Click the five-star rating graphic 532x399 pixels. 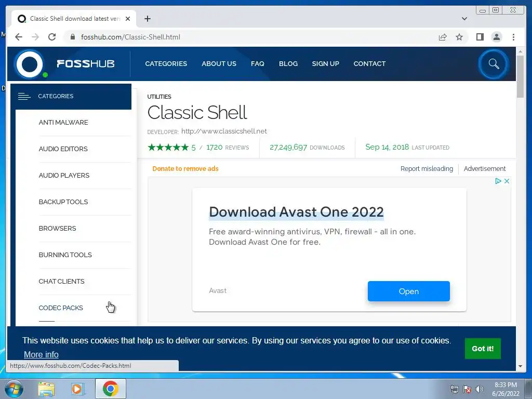point(168,148)
